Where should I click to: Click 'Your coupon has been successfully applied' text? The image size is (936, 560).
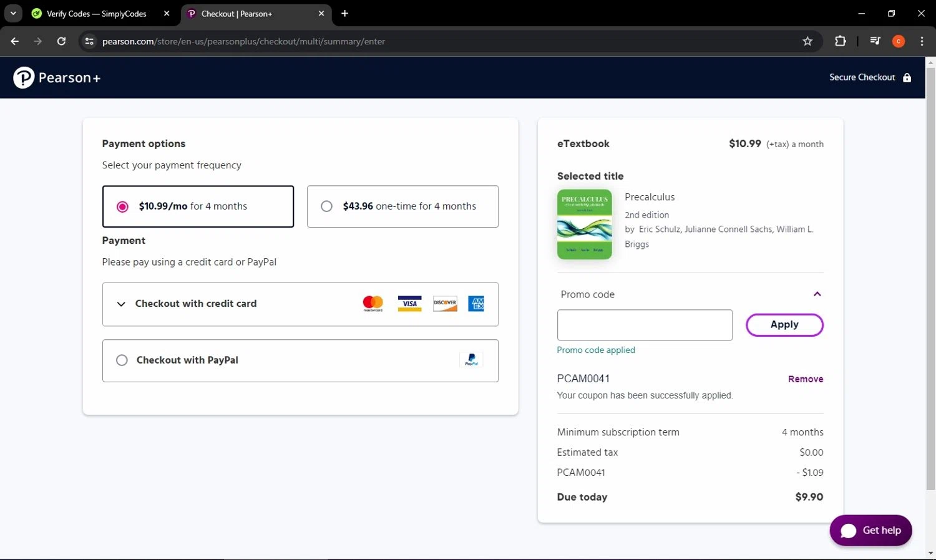tap(645, 395)
